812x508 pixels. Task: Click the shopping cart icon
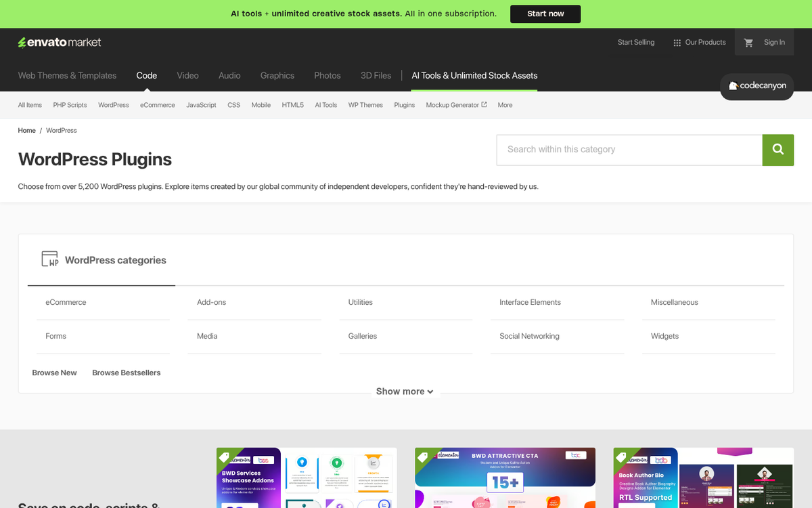tap(748, 42)
